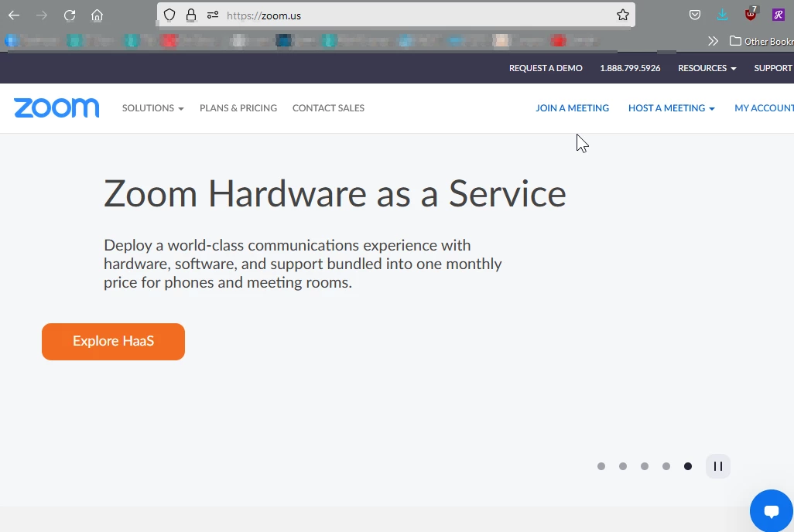Pause the hero carousel
The height and width of the screenshot is (532, 794).
(718, 466)
